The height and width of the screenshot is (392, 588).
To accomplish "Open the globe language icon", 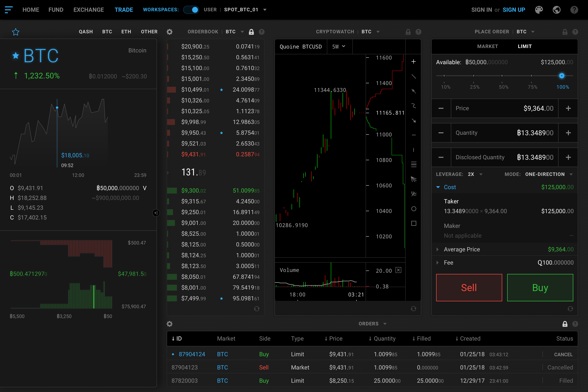I will coord(556,10).
